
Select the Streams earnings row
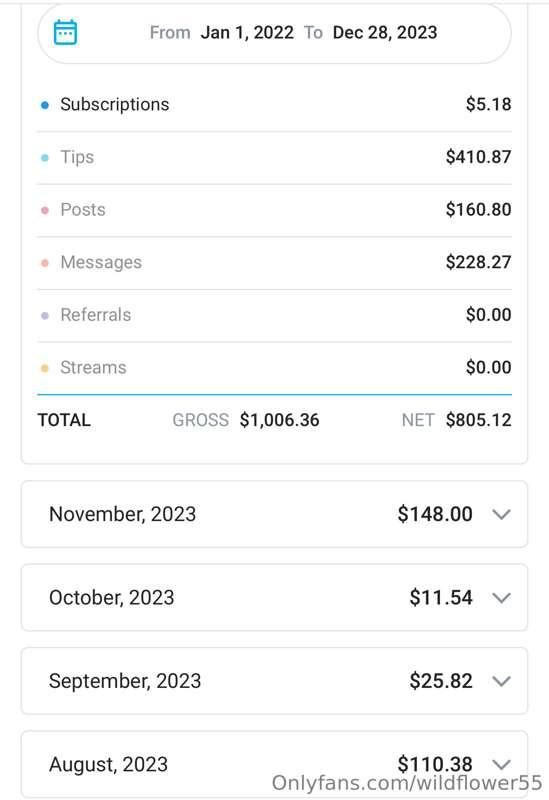tap(274, 368)
